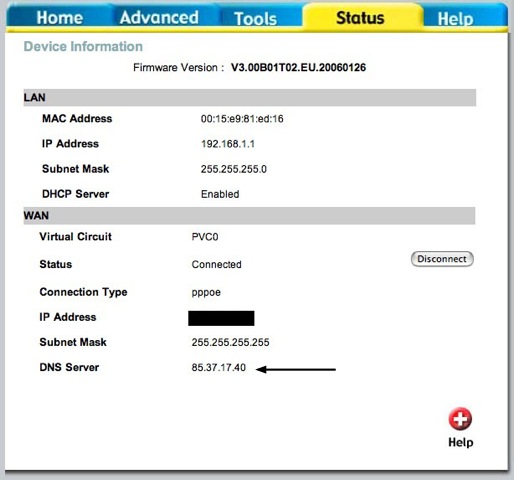
Task: Click the Device Information heading
Action: point(83,46)
